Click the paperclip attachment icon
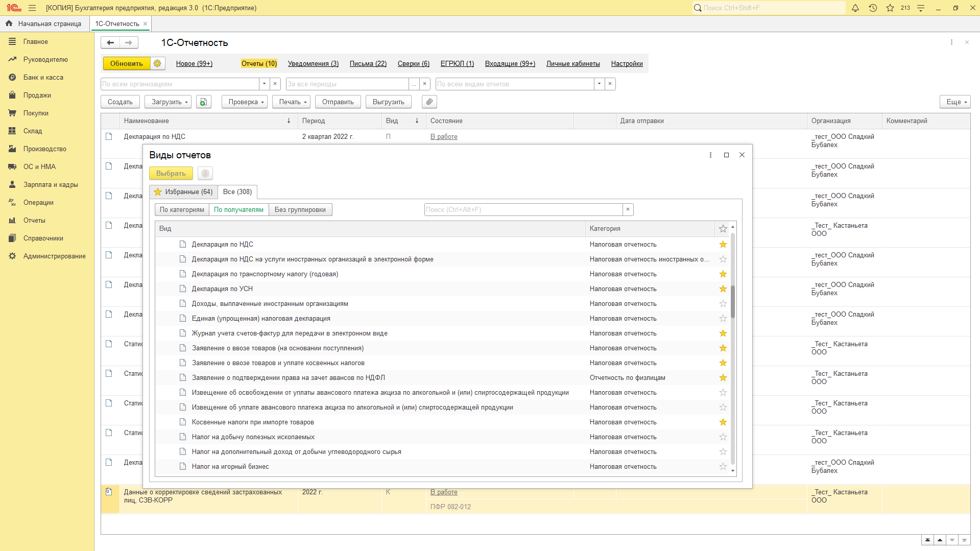 (x=429, y=102)
